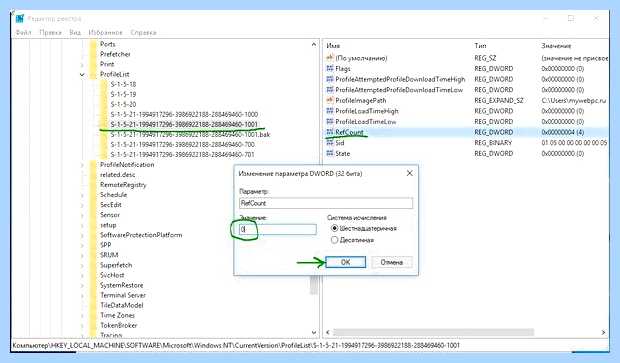
Task: Select the key ending in 288469460-701
Action: (x=182, y=155)
